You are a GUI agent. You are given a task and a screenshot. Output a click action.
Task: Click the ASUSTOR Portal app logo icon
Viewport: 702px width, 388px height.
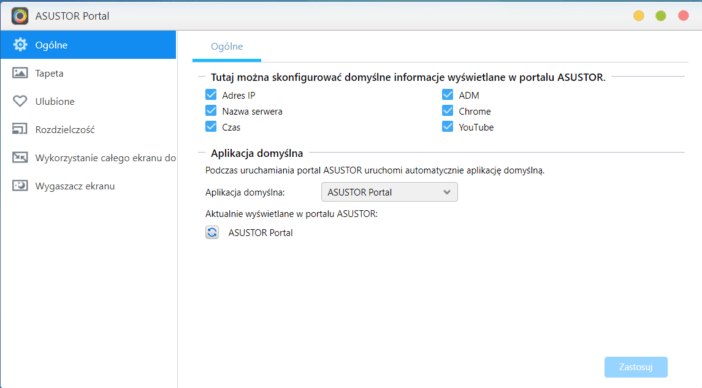click(20, 16)
